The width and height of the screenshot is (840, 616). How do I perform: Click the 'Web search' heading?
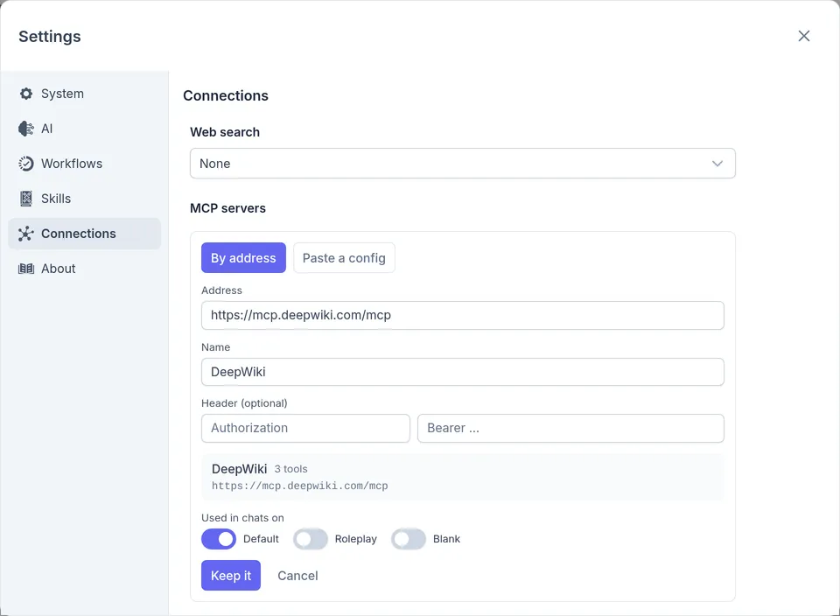(x=225, y=132)
